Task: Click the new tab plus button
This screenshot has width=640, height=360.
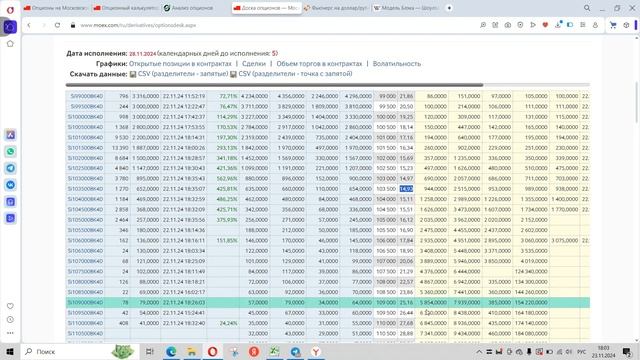Action: [449, 8]
